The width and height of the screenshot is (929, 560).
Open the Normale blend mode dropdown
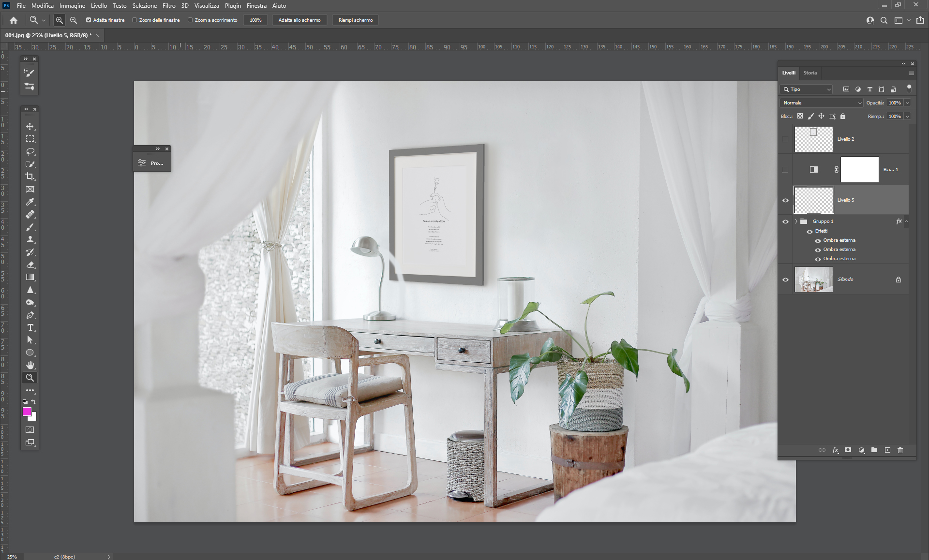pyautogui.click(x=822, y=103)
